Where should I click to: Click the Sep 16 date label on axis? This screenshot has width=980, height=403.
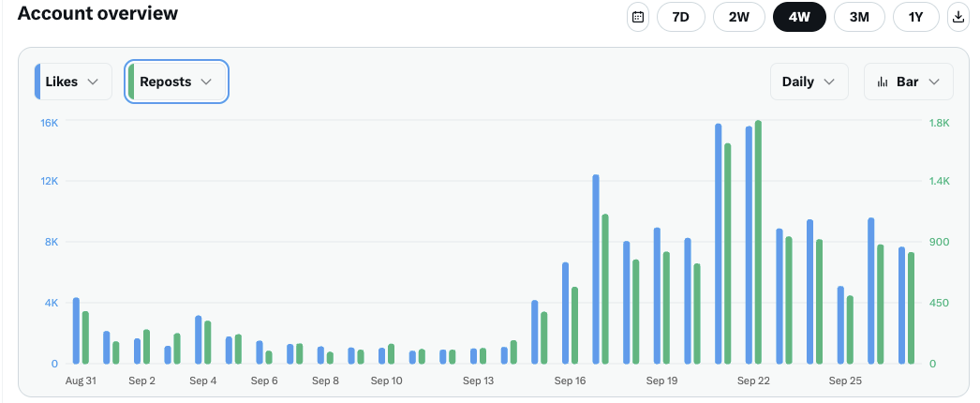[570, 381]
